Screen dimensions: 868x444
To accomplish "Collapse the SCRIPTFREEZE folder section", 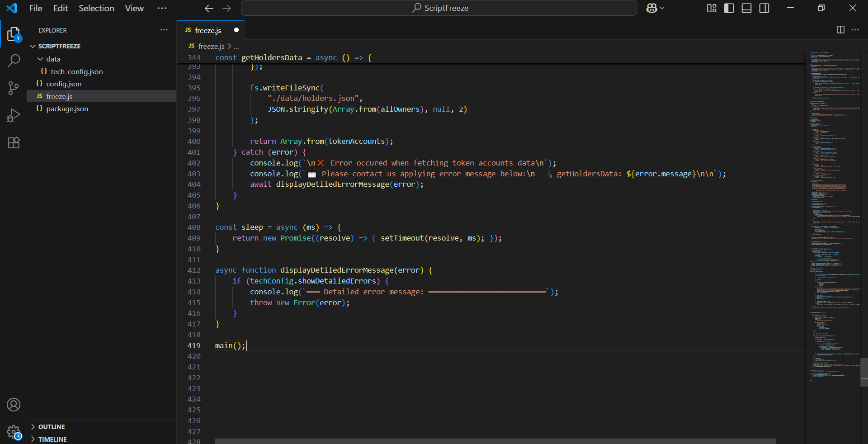I will 101,46.
